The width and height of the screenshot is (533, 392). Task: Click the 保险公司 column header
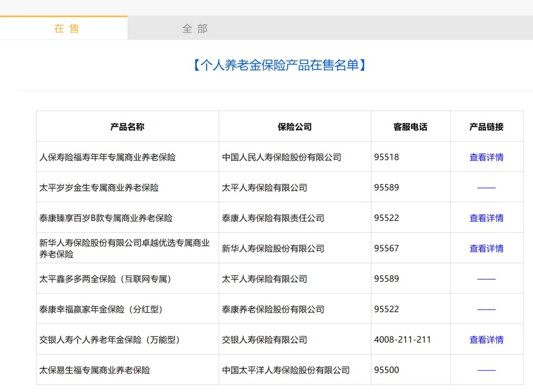tap(295, 127)
